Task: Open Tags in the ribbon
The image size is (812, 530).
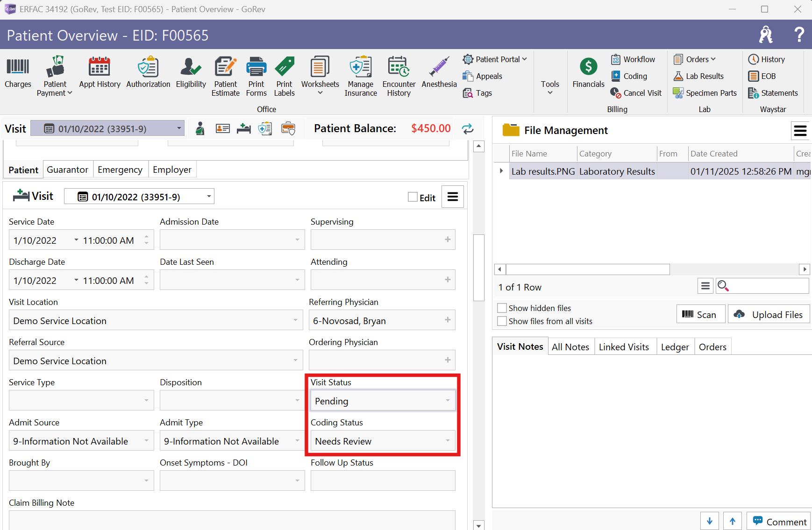Action: pos(477,93)
